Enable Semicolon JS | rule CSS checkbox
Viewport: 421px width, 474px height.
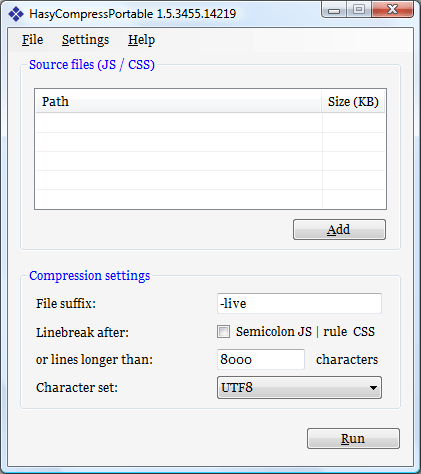223,332
